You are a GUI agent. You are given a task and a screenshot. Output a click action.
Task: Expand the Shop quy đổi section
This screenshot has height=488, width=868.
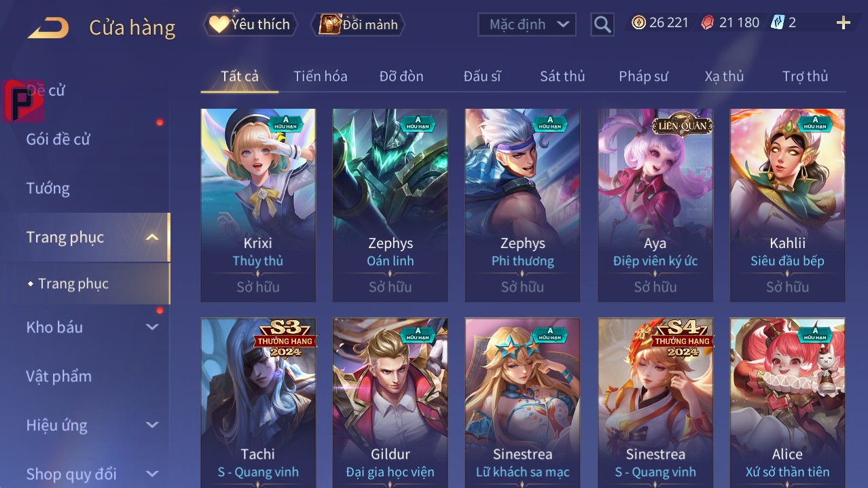click(152, 474)
